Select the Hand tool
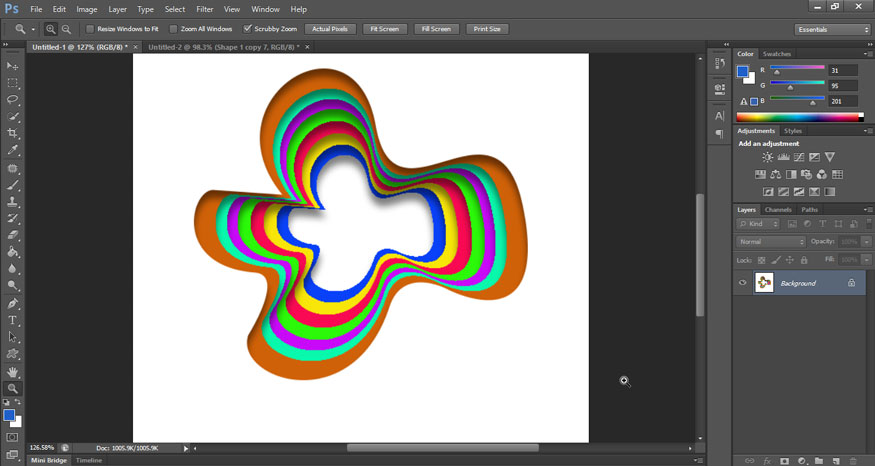 (x=12, y=372)
